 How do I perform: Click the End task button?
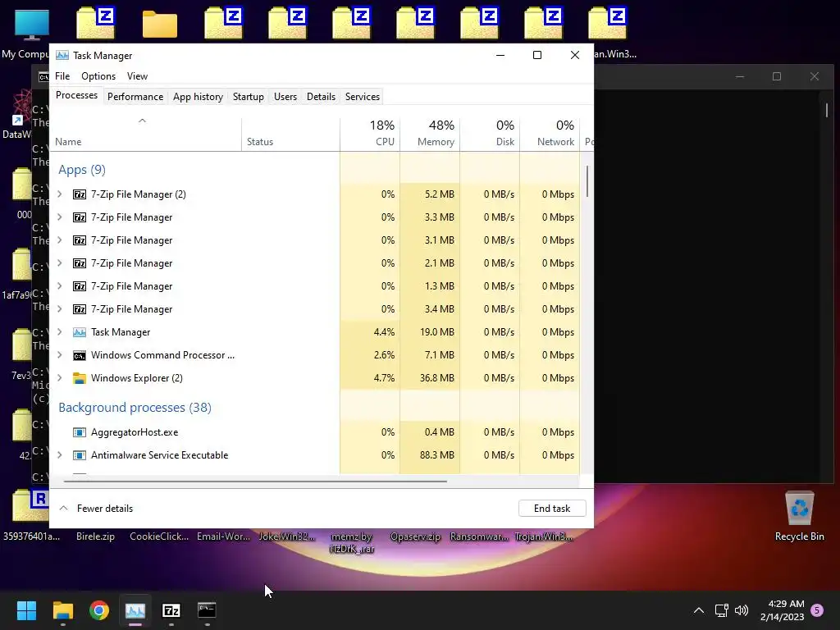552,509
